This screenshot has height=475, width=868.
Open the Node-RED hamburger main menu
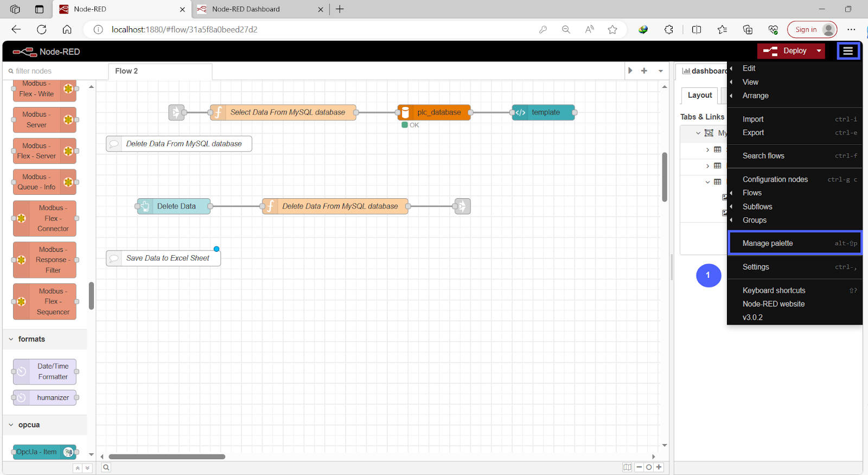pos(848,51)
